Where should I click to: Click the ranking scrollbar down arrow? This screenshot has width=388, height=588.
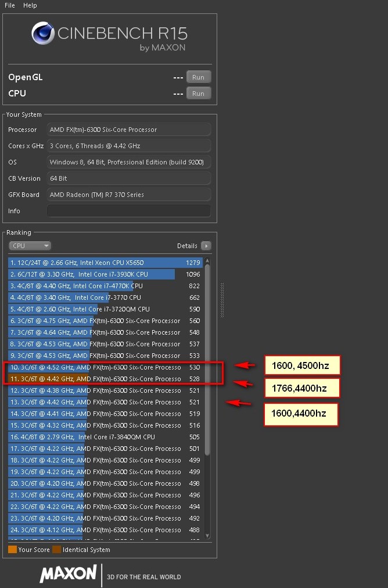point(208,536)
